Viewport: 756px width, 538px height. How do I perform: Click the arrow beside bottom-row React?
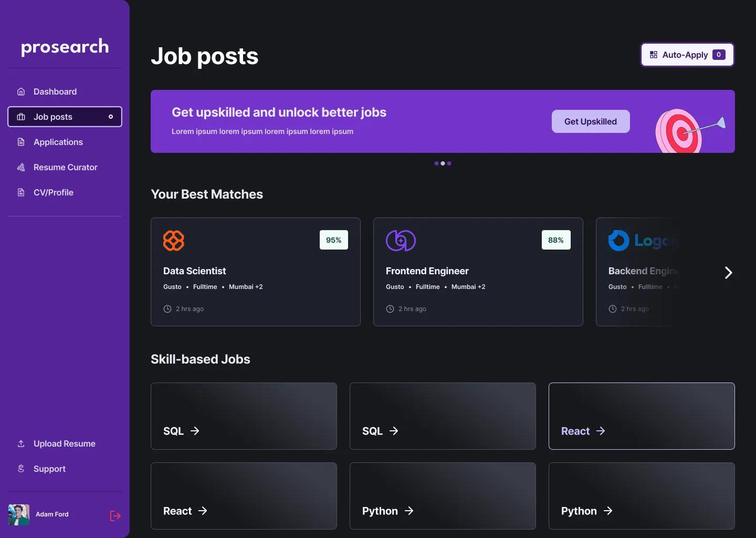click(x=203, y=511)
